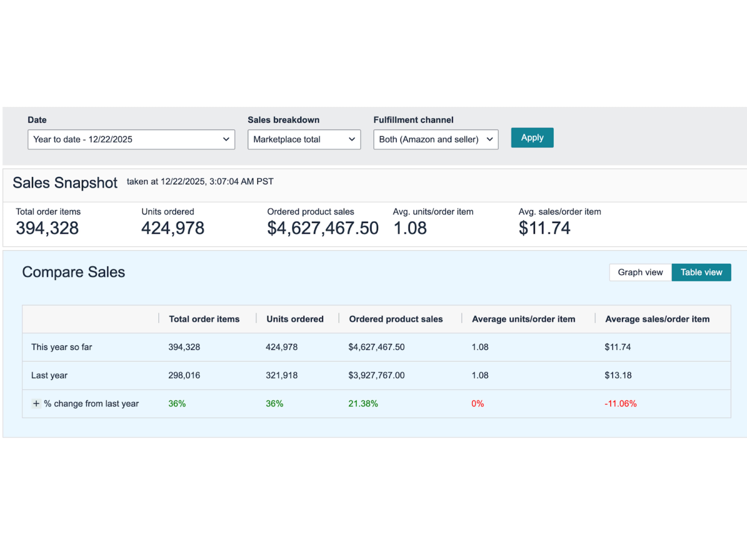747x560 pixels.
Task: Switch to Graph view
Action: pyautogui.click(x=640, y=272)
